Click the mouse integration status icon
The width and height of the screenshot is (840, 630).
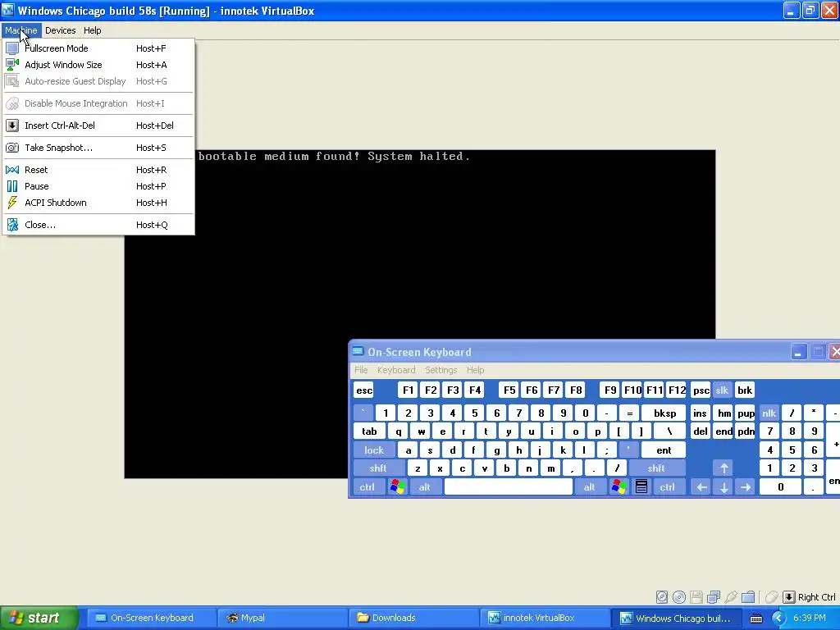[771, 597]
